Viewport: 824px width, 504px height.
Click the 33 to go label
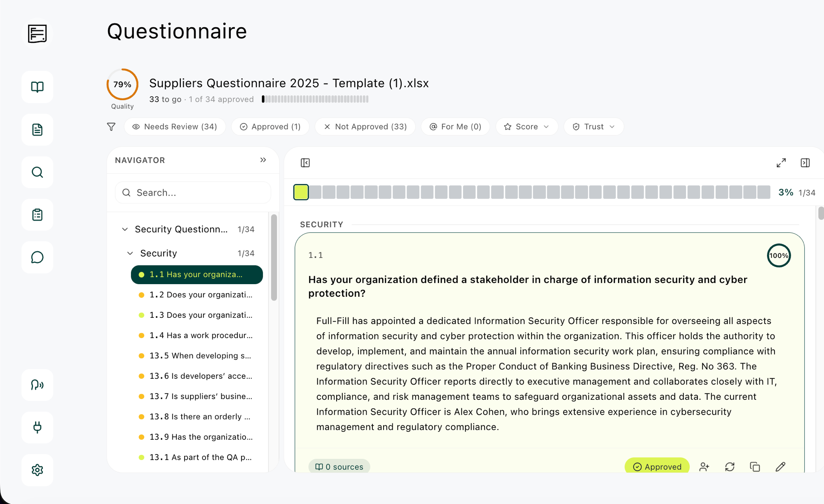(165, 99)
